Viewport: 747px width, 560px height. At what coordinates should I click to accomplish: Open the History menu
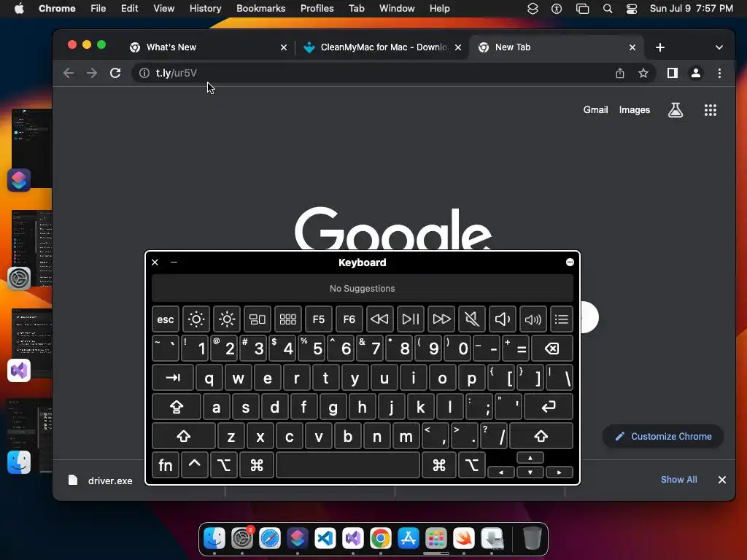pos(205,8)
